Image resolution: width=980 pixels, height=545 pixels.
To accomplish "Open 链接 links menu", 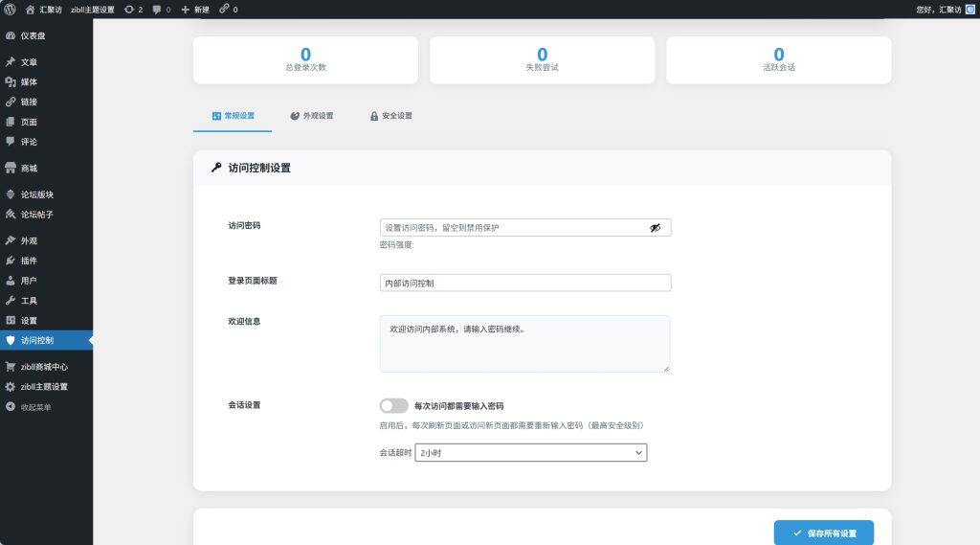I will pos(46,102).
